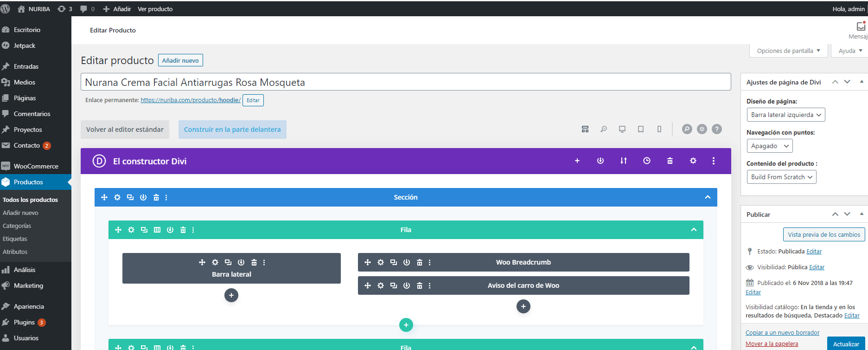Toggle Barra lateral module power icon

[241, 262]
